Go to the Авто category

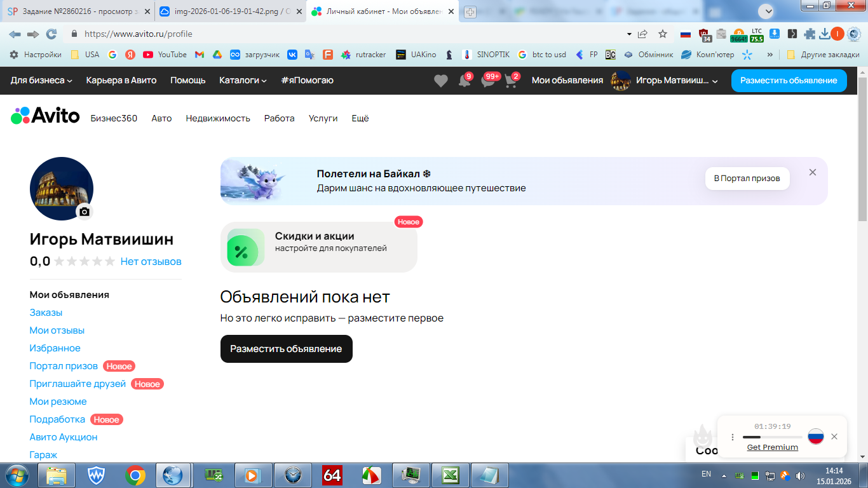(x=161, y=118)
